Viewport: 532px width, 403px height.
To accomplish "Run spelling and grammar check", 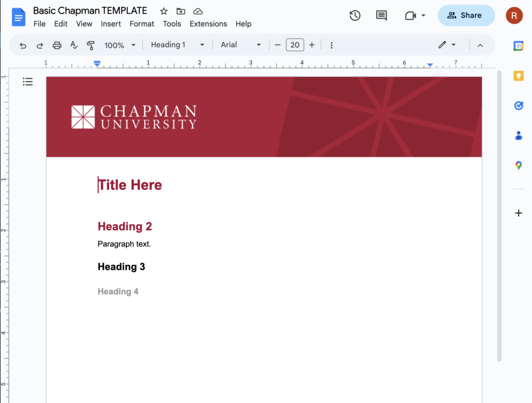I will point(74,45).
